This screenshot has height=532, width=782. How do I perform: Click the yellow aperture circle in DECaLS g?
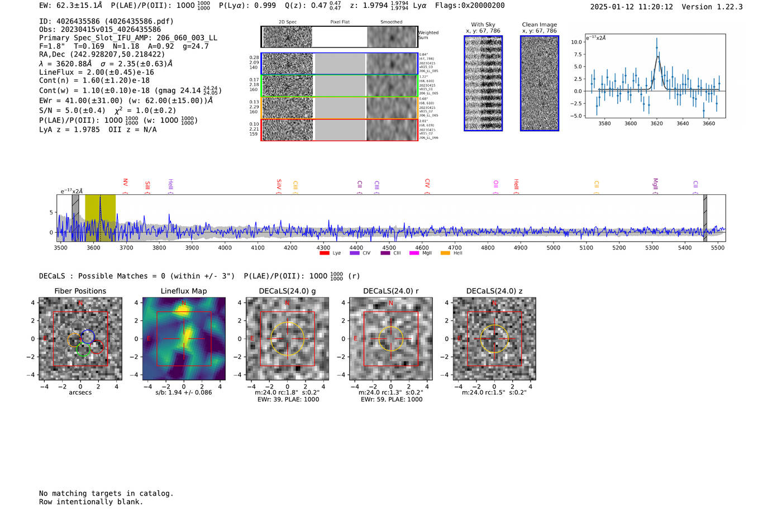pyautogui.click(x=287, y=338)
